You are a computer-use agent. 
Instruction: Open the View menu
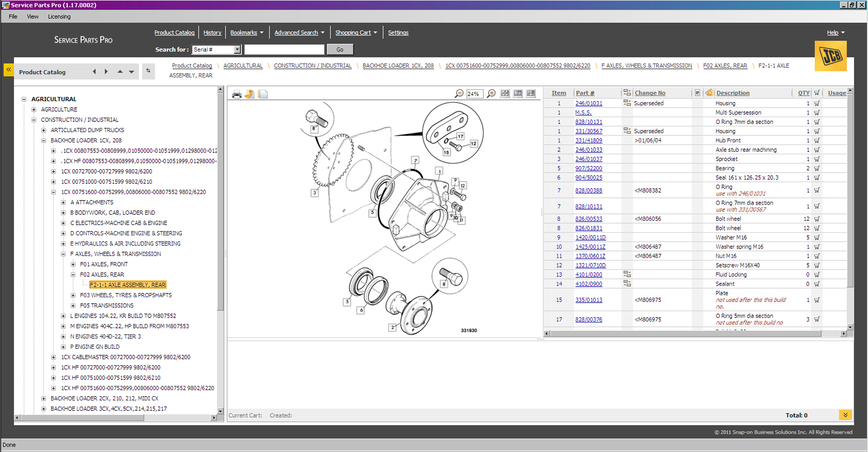(x=33, y=16)
